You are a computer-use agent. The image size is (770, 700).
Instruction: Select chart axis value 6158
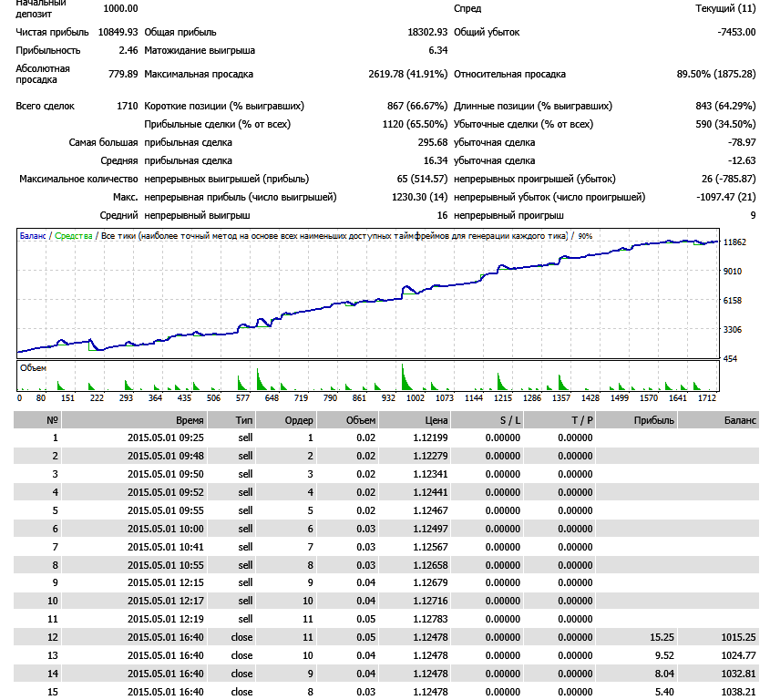pyautogui.click(x=733, y=300)
